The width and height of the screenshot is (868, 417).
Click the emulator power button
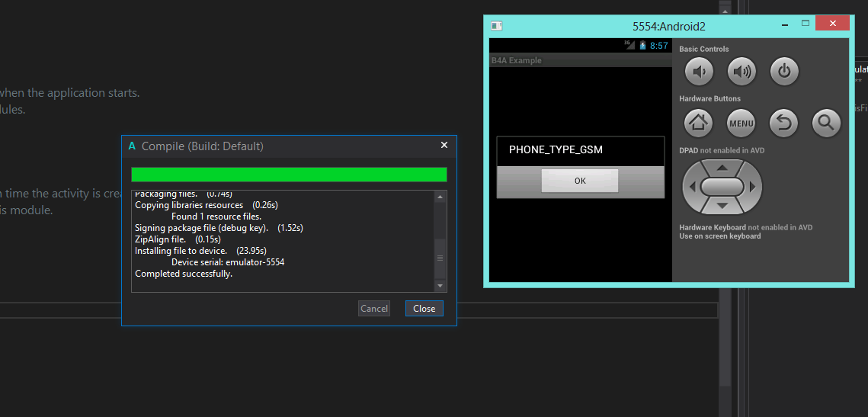tap(783, 72)
